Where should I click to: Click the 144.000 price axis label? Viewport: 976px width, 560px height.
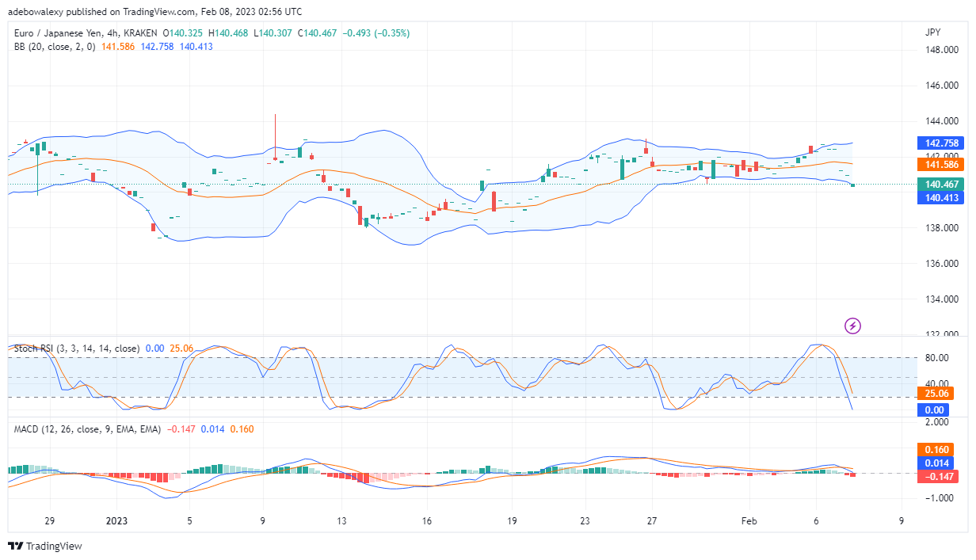pyautogui.click(x=942, y=121)
